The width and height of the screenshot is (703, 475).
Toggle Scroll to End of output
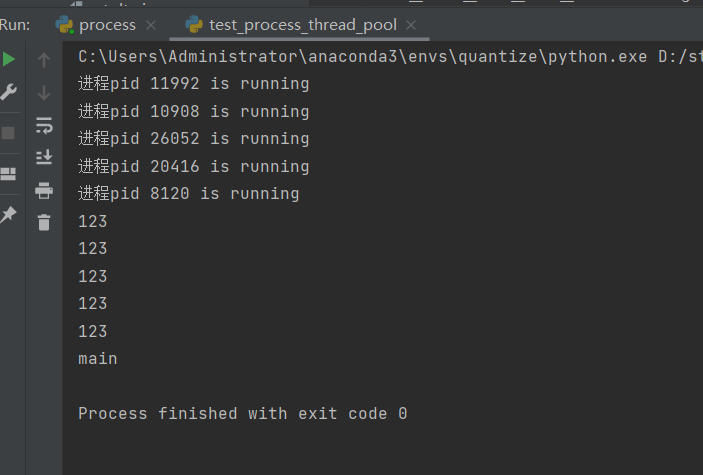[x=44, y=157]
